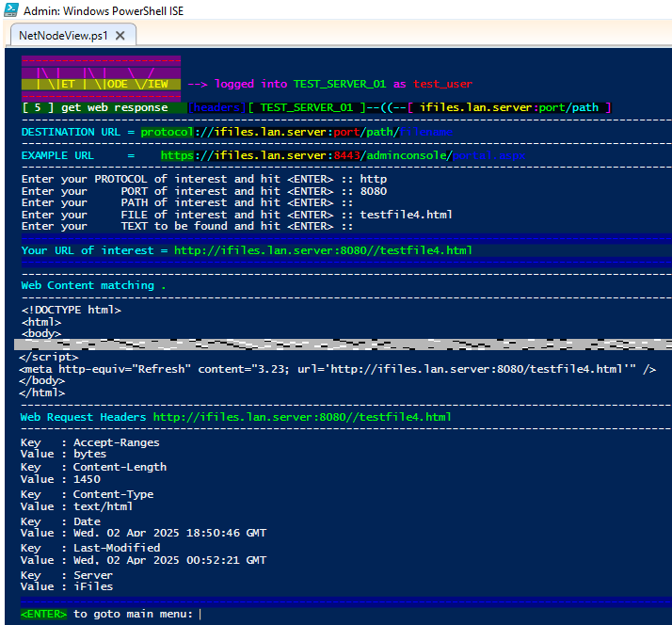Click the 'text/html' value

click(104, 506)
